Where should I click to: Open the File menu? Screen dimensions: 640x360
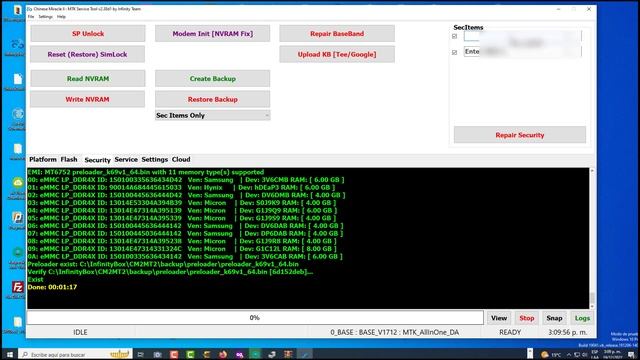[31, 17]
